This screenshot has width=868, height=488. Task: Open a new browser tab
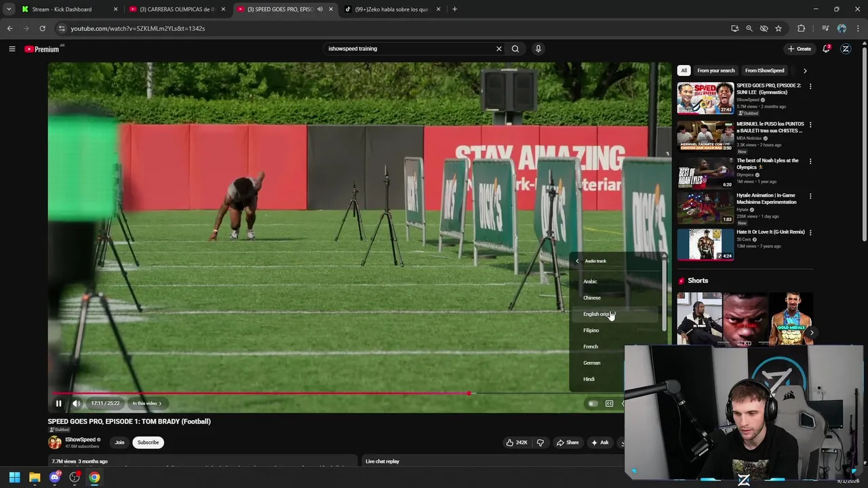tap(454, 9)
